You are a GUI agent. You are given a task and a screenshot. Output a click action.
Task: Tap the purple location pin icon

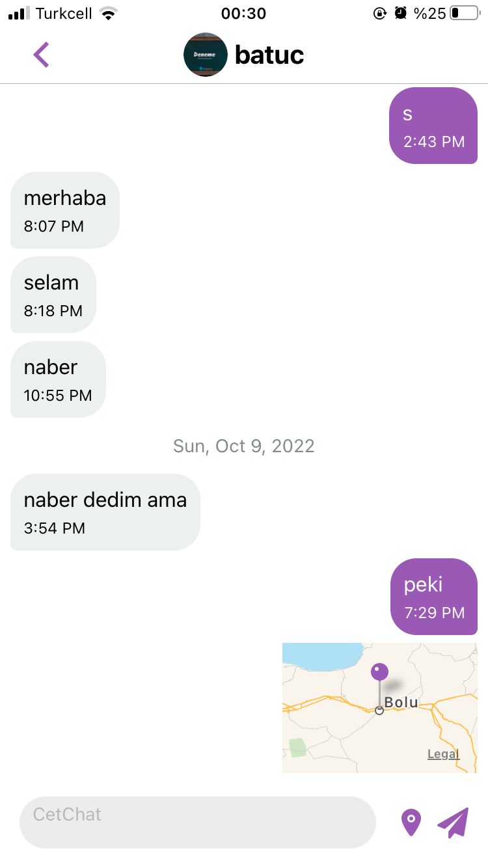pos(411,822)
